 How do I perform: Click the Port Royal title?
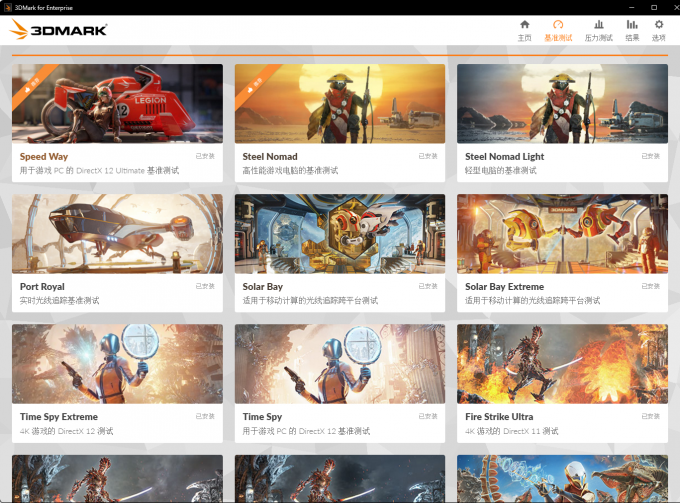pyautogui.click(x=42, y=287)
